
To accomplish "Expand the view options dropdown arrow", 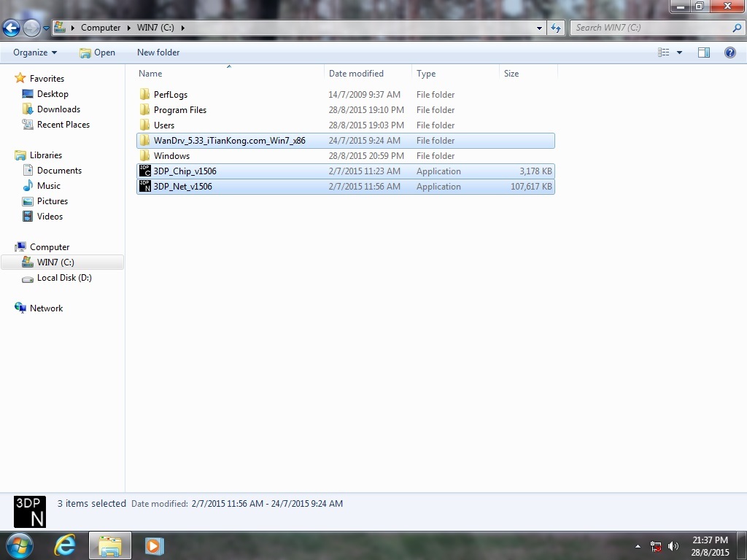I will [x=679, y=52].
